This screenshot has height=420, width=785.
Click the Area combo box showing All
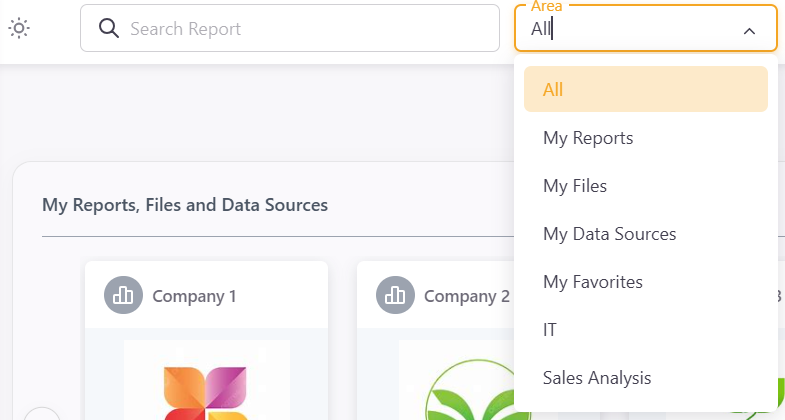pos(630,30)
